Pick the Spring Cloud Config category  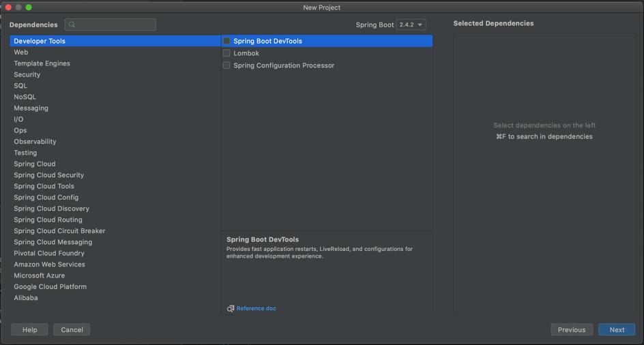point(46,198)
